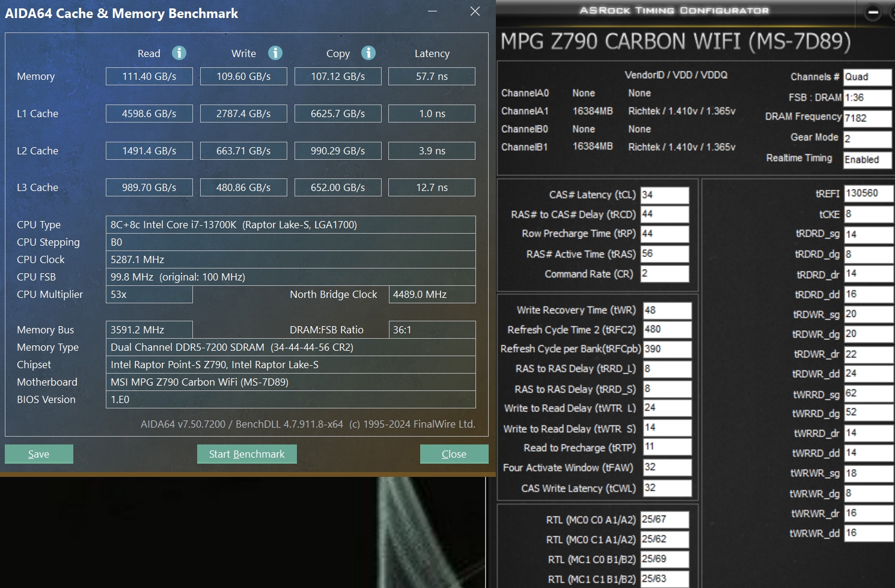Click the tWTR_L field showing 24
The width and height of the screenshot is (895, 588).
pos(667,408)
